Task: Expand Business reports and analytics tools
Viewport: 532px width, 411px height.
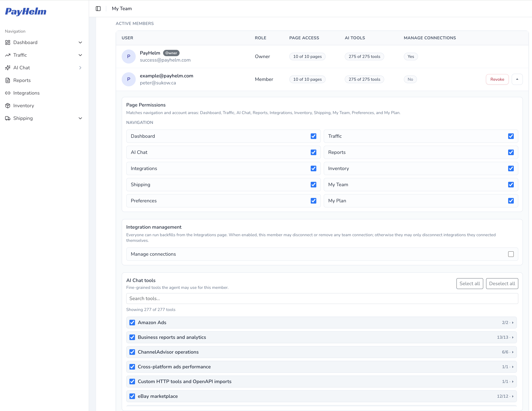Action: pyautogui.click(x=513, y=337)
